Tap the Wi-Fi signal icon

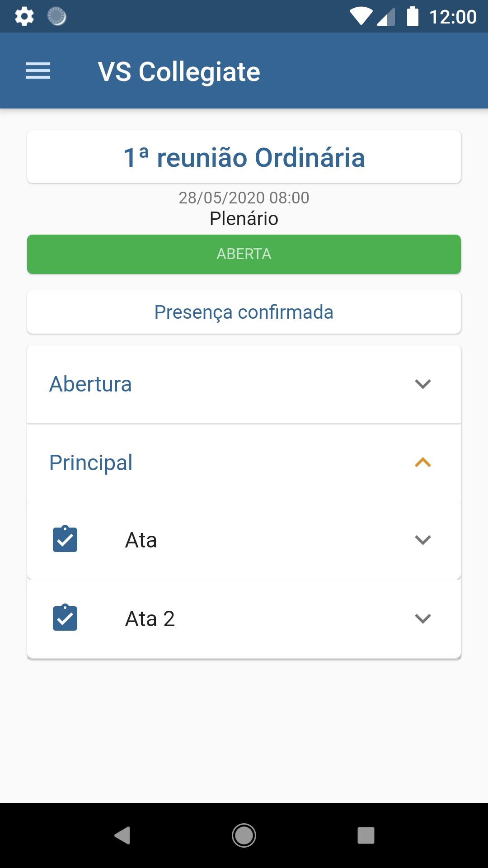tap(361, 16)
